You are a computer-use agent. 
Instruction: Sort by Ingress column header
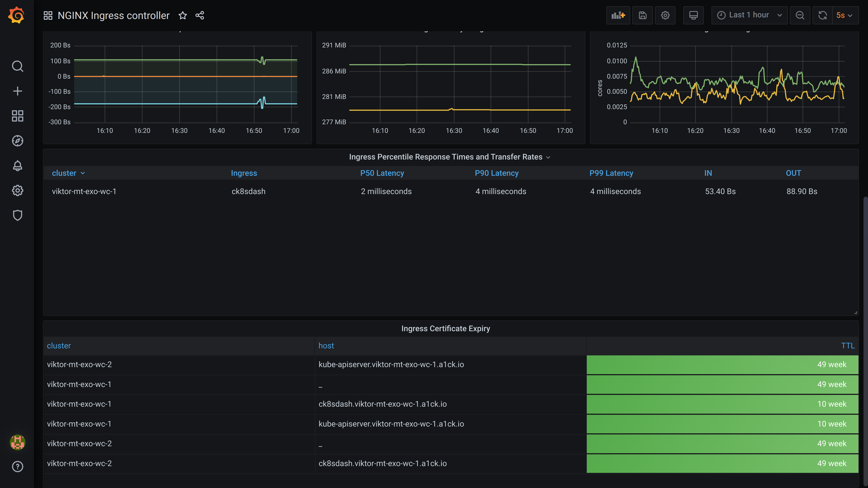click(244, 173)
